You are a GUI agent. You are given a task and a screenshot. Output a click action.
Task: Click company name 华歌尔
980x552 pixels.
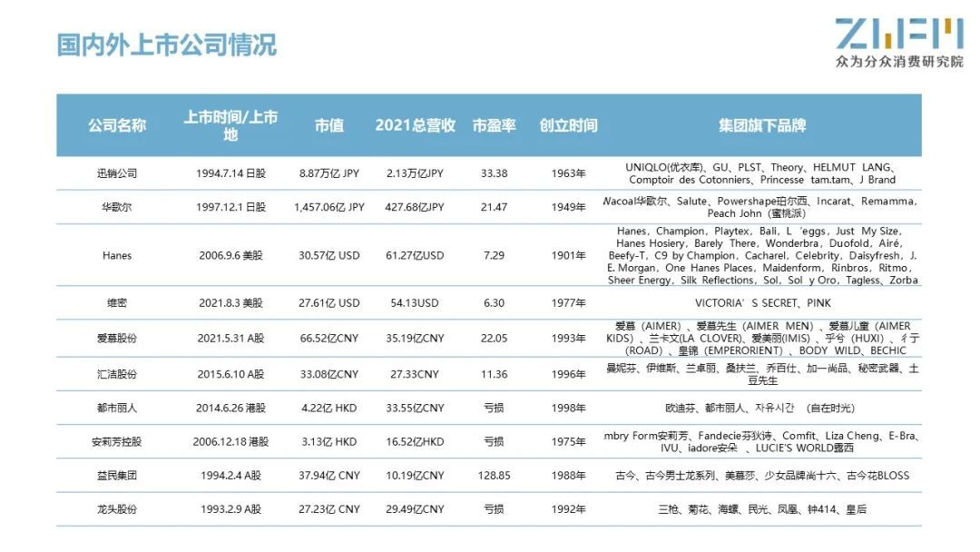pos(117,207)
